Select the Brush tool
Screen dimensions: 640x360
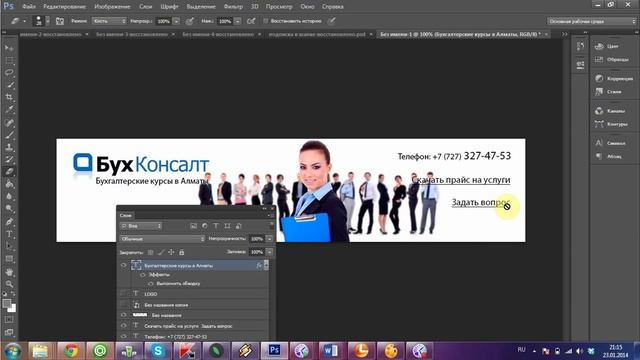point(9,135)
